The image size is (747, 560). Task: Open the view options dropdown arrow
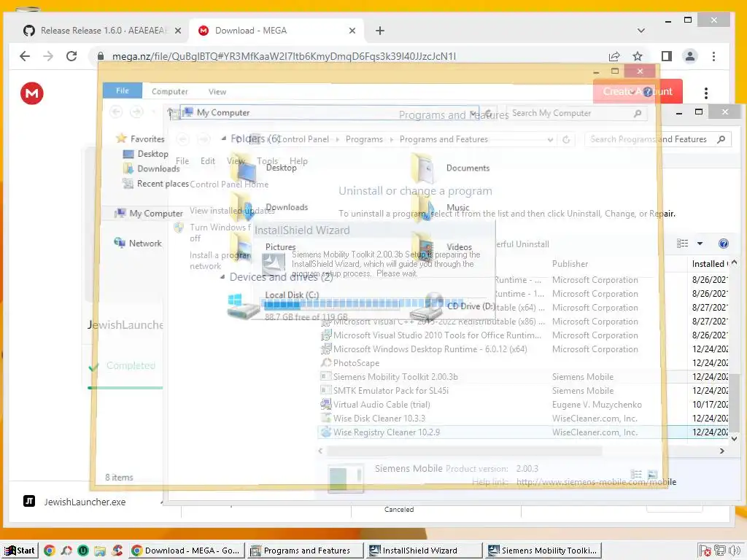(x=700, y=244)
